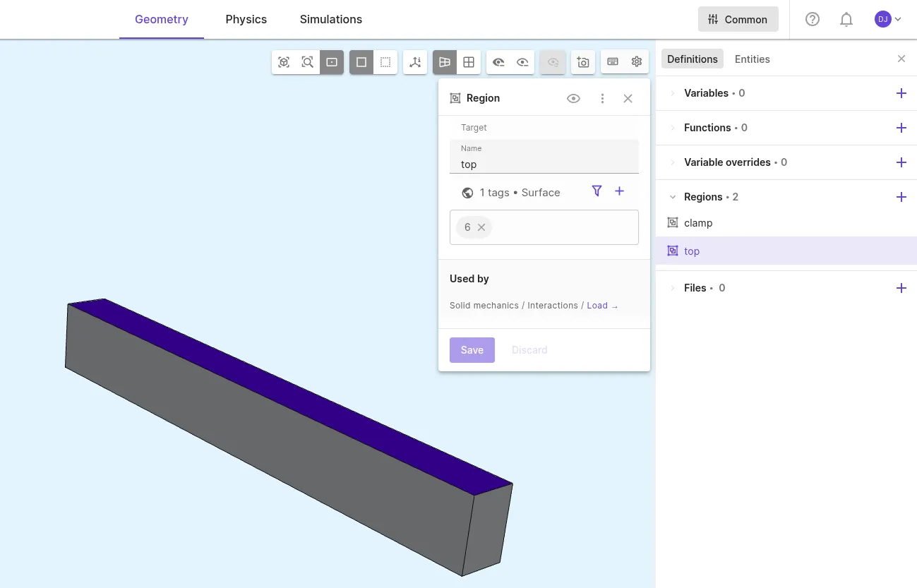
Task: Switch to the Physics tab
Action: tap(246, 19)
